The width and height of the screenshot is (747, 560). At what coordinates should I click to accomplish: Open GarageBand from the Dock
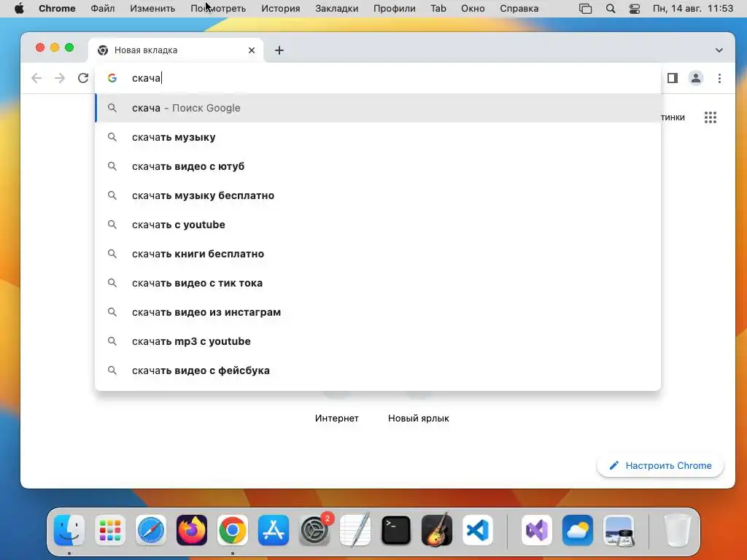pos(437,530)
